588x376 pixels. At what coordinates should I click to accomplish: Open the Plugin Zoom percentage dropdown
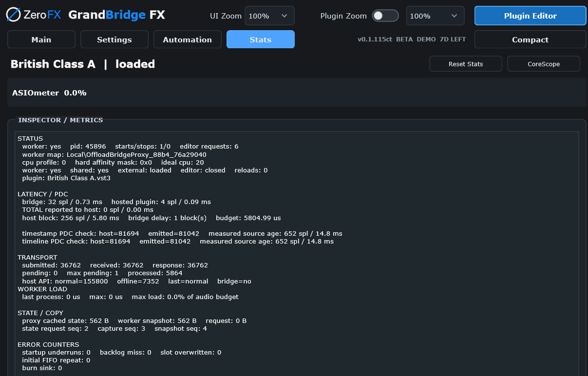click(x=435, y=16)
